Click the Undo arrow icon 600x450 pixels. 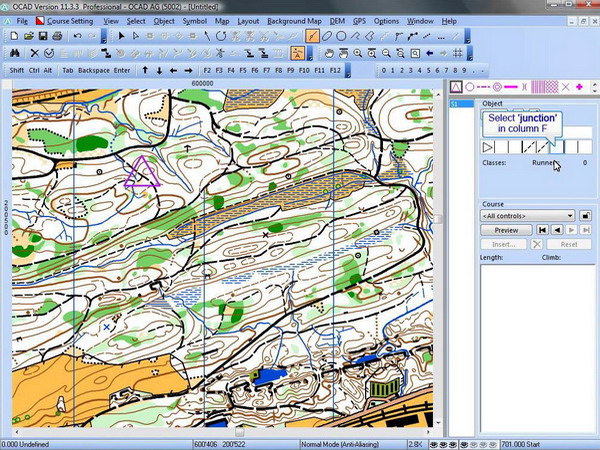coord(78,36)
